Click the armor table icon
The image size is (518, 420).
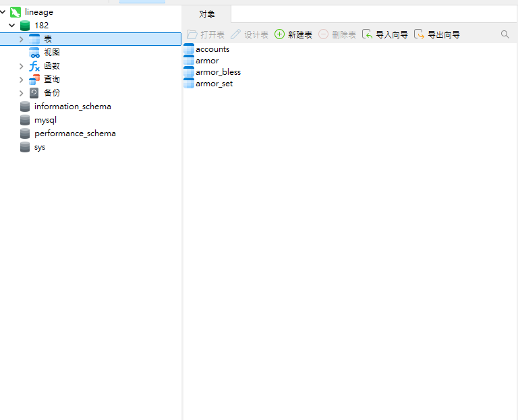(x=189, y=61)
